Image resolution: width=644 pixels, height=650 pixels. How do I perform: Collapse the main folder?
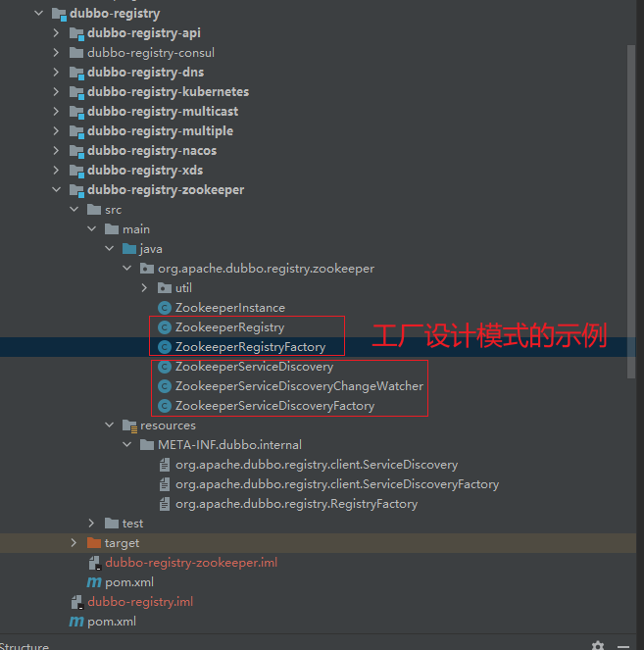click(92, 228)
